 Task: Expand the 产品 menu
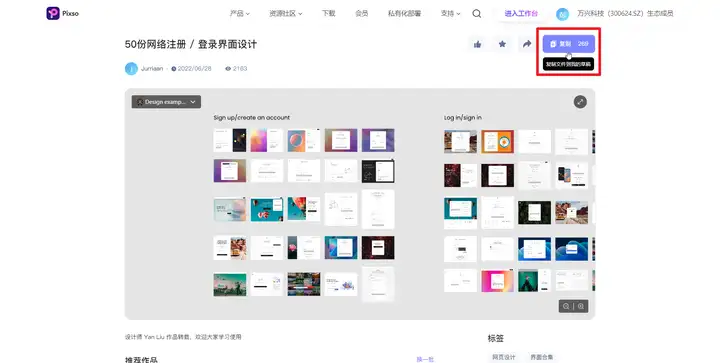tap(240, 14)
